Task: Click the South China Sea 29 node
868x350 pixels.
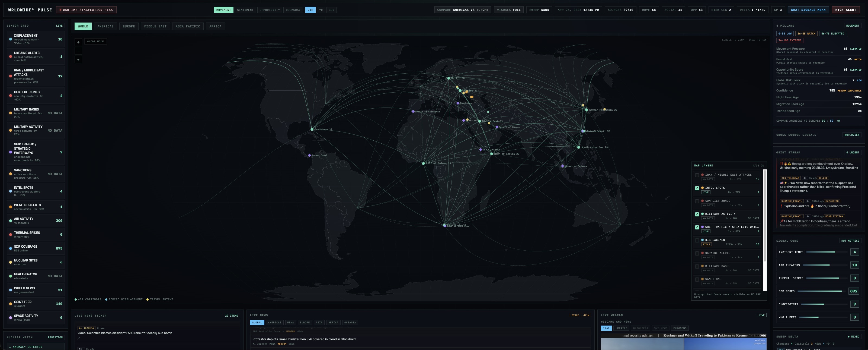Action: point(579,147)
